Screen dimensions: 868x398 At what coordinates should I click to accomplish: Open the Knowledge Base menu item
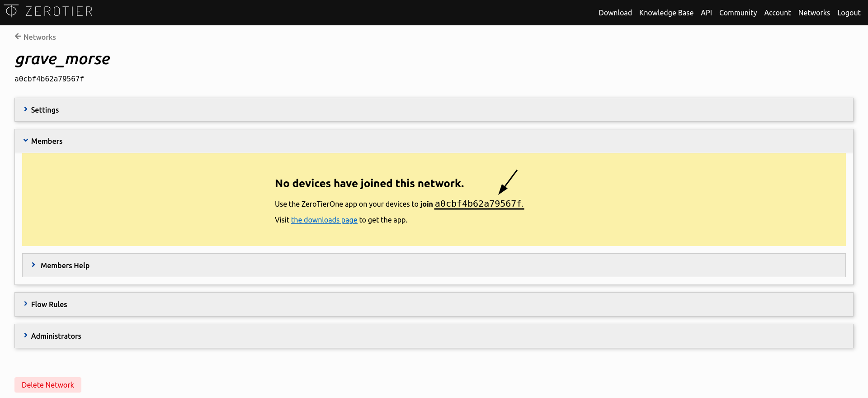(x=666, y=13)
